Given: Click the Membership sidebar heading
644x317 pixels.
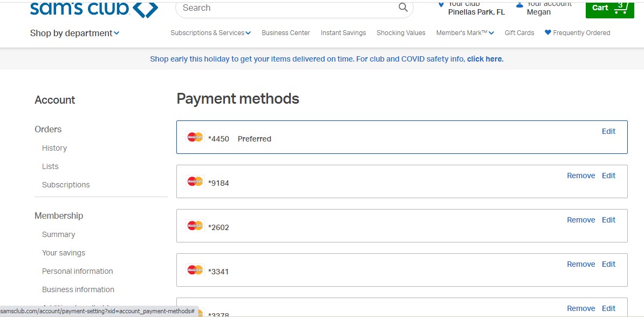Looking at the screenshot, I should (59, 216).
